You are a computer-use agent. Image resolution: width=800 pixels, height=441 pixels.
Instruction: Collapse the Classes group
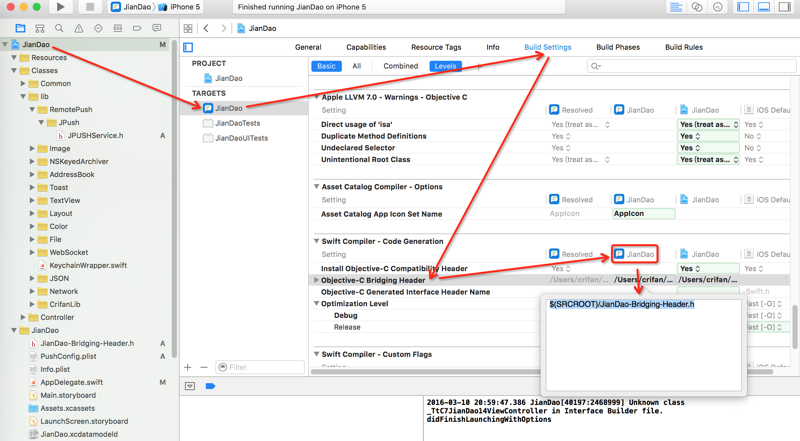pyautogui.click(x=14, y=70)
